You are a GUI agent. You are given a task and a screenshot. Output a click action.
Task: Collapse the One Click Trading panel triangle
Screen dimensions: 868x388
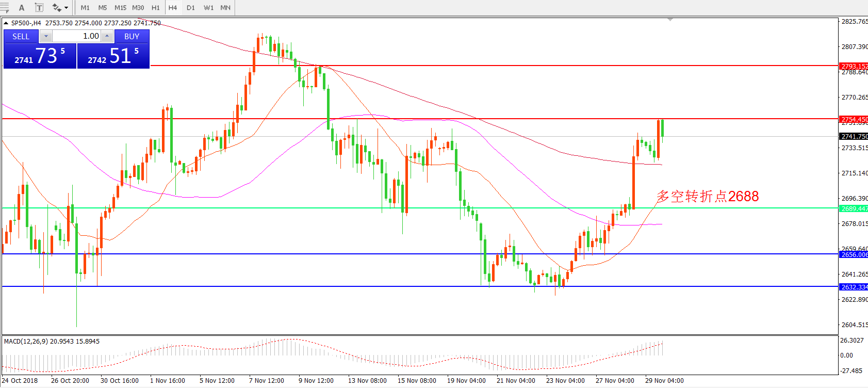click(6, 23)
